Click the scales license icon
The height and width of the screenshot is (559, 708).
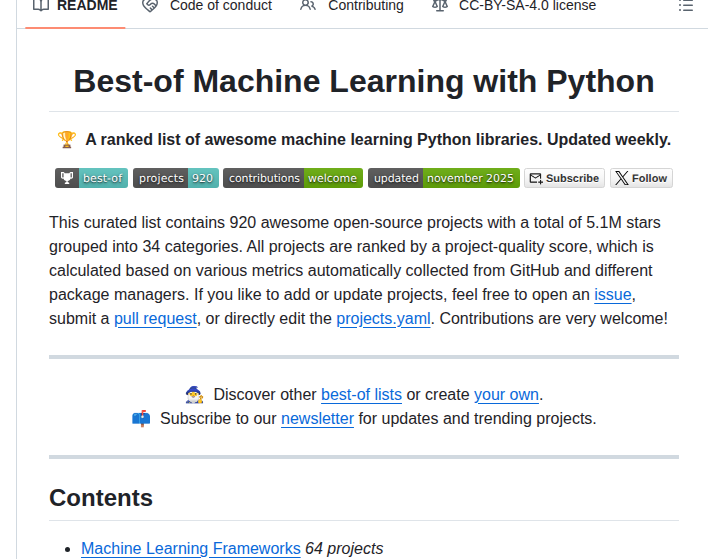440,6
